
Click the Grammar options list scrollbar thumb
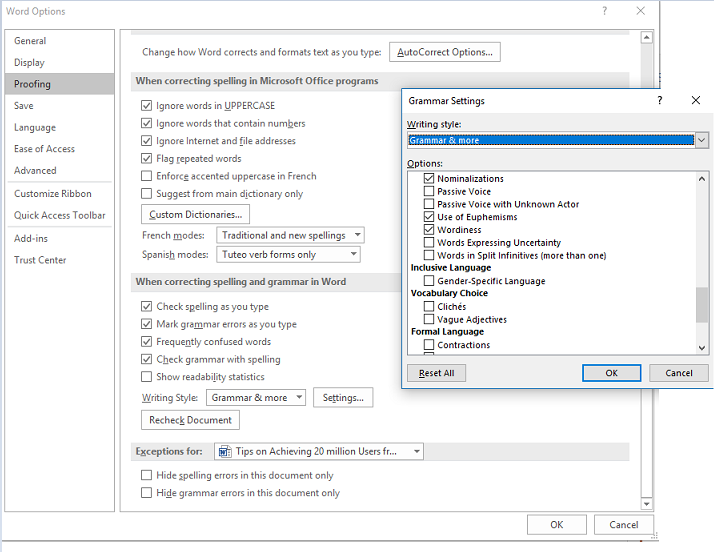[x=702, y=305]
